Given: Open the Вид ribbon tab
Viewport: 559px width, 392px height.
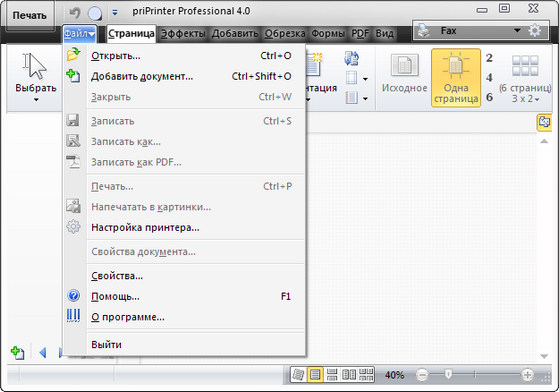Looking at the screenshot, I should (384, 33).
